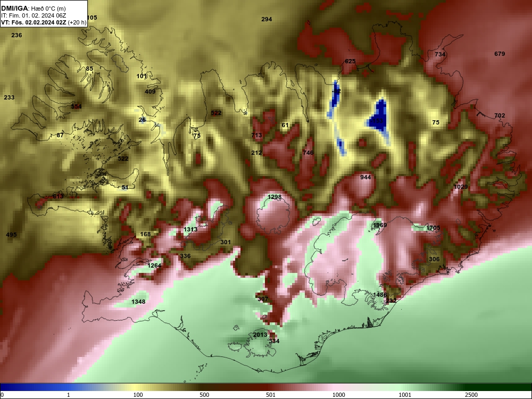Click the map value '1348'

pyautogui.click(x=138, y=302)
